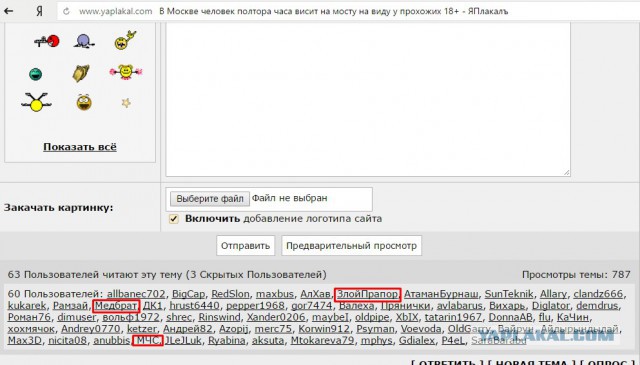Viewport: 640px width, 365px height.
Task: Open user profile nicita08
Action: (x=67, y=340)
